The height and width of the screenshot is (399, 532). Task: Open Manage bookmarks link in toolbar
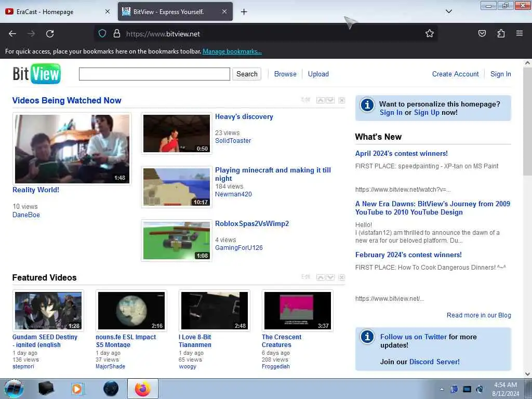coord(232,51)
